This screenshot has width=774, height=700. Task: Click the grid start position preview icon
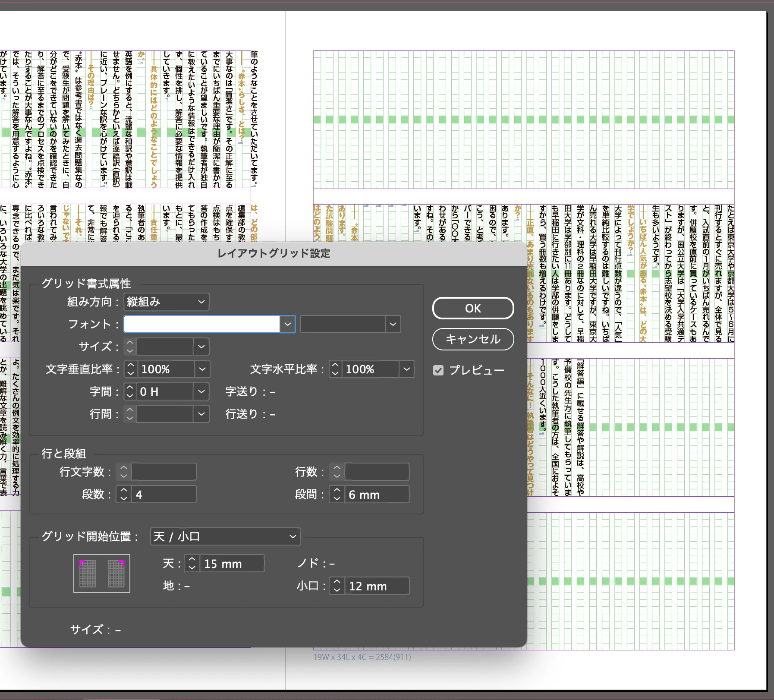[x=102, y=573]
